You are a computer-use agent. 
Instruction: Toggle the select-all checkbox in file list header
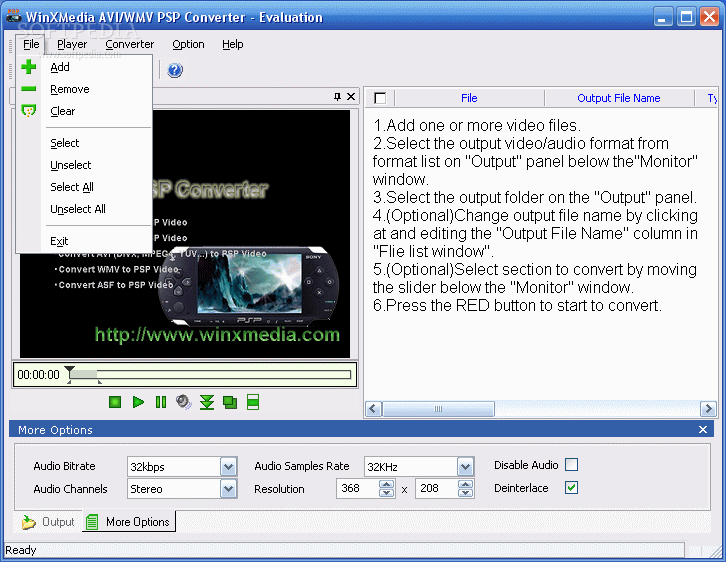(380, 98)
